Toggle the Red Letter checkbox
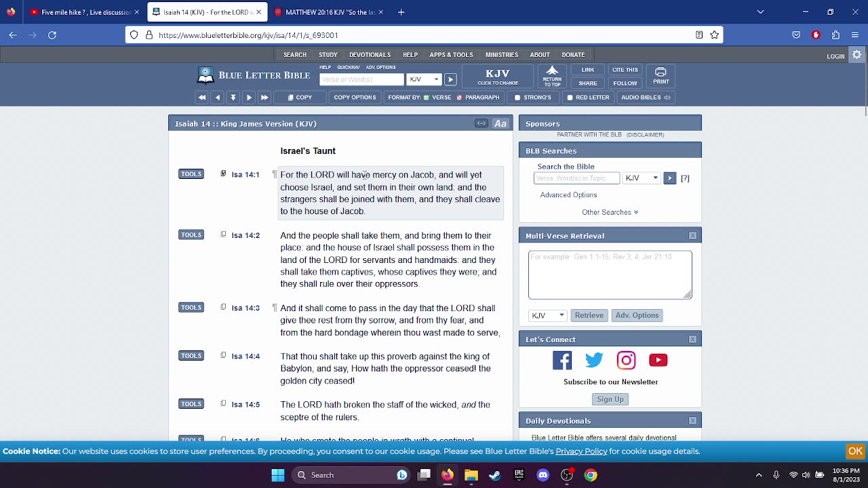Viewport: 868px width, 488px height. tap(570, 98)
